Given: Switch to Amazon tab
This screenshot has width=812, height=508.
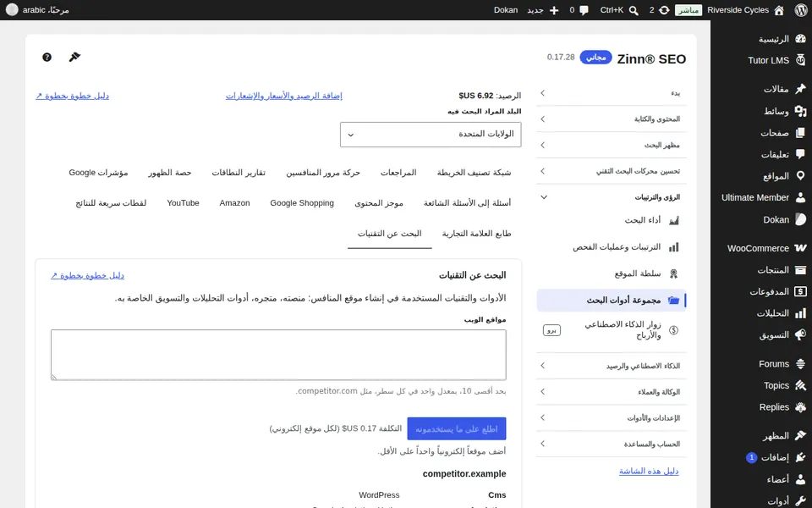Looking at the screenshot, I should pyautogui.click(x=234, y=203).
